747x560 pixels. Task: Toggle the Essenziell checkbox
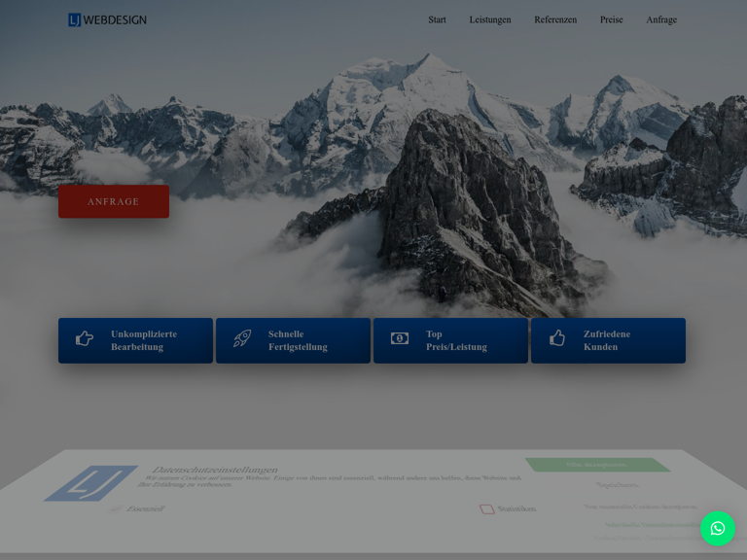[x=115, y=509]
